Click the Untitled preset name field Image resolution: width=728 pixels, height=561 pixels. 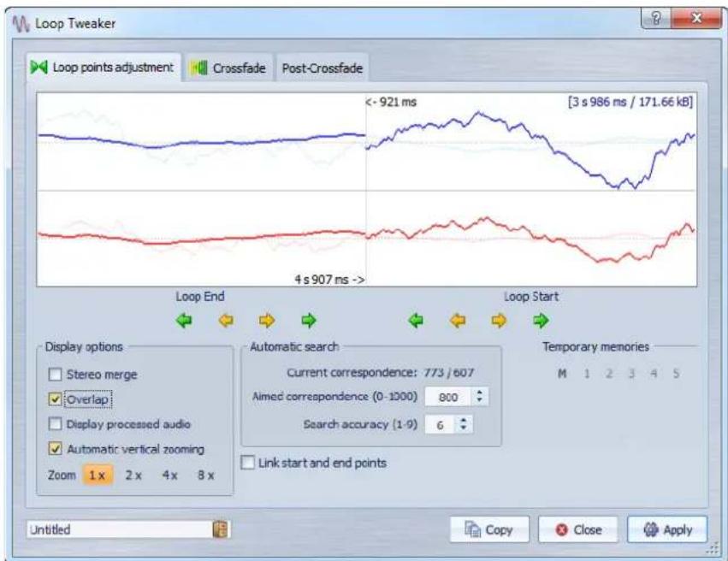point(120,529)
